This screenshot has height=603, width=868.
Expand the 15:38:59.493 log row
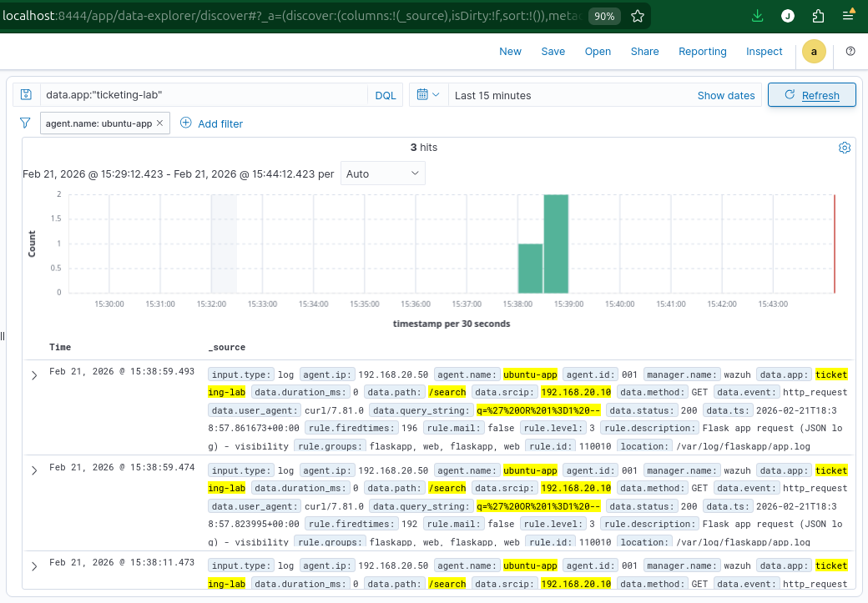pos(34,375)
